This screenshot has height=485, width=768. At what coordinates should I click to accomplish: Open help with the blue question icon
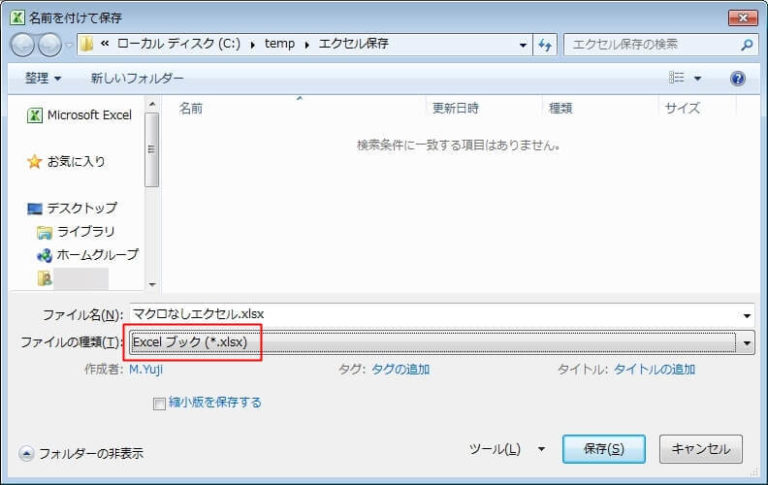point(738,78)
